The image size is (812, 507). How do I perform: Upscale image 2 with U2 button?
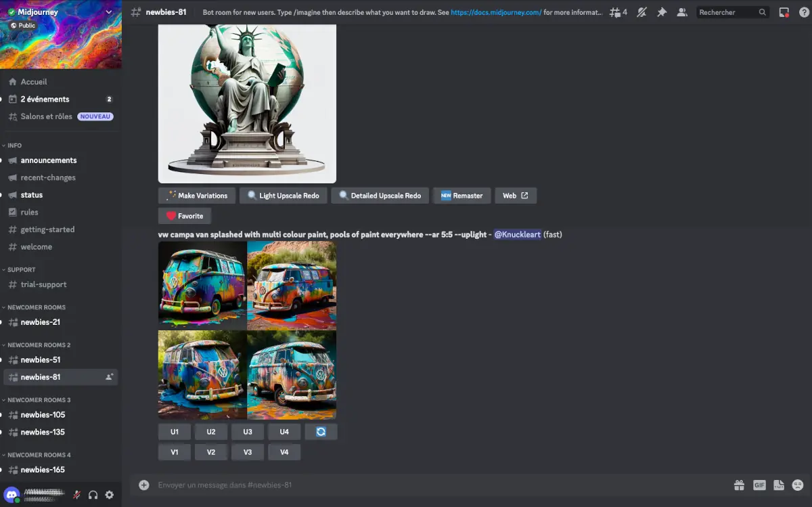tap(211, 432)
